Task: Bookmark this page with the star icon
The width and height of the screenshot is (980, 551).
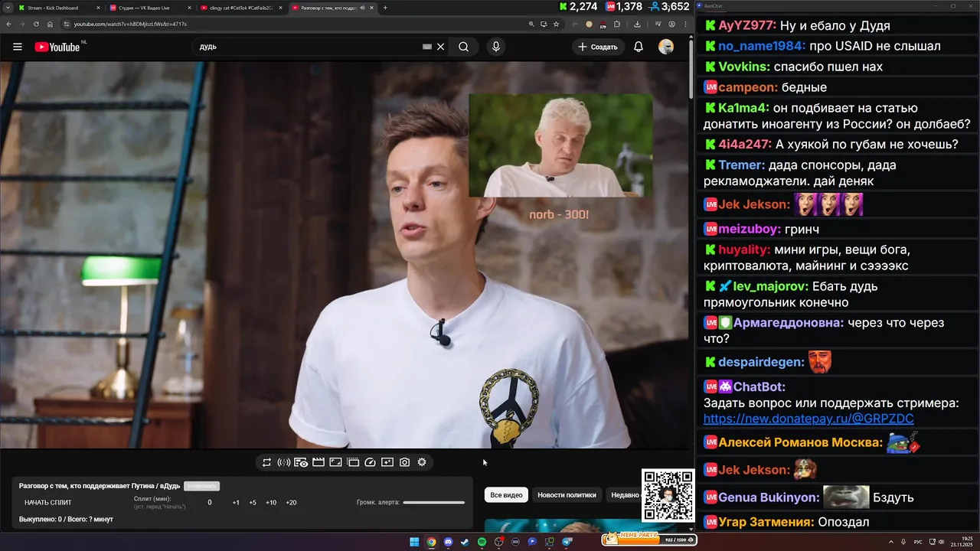Action: pos(557,24)
